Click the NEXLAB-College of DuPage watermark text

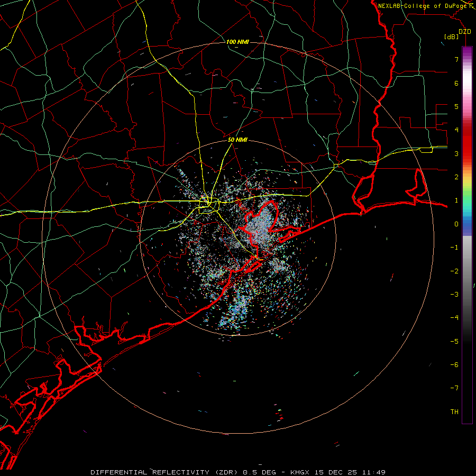click(422, 6)
